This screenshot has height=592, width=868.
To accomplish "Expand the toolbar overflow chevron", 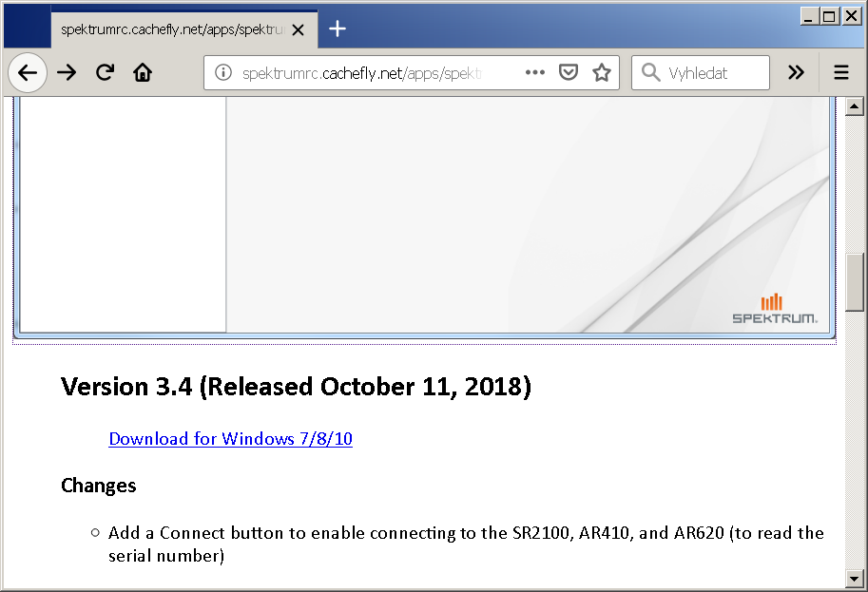I will [796, 73].
